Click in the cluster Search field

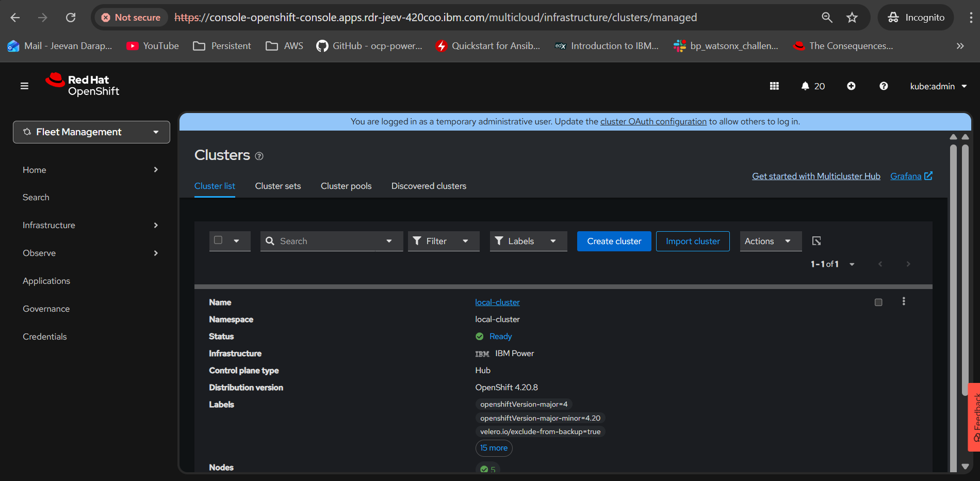(325, 241)
